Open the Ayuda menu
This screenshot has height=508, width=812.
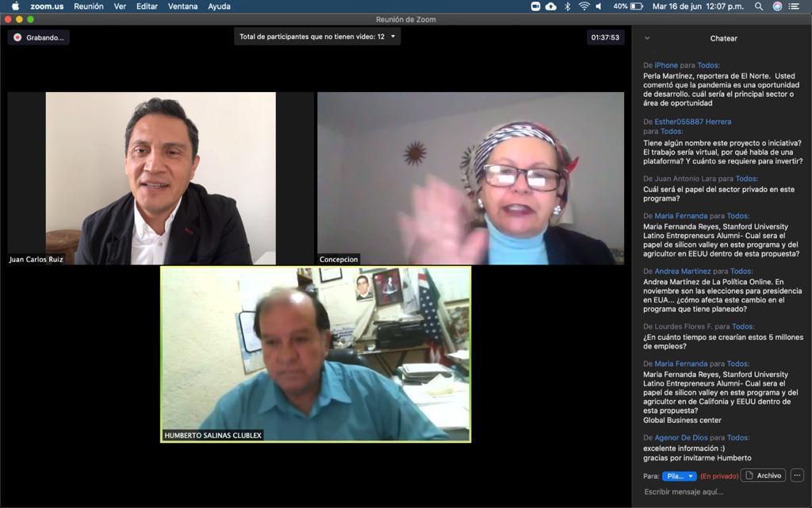click(219, 6)
